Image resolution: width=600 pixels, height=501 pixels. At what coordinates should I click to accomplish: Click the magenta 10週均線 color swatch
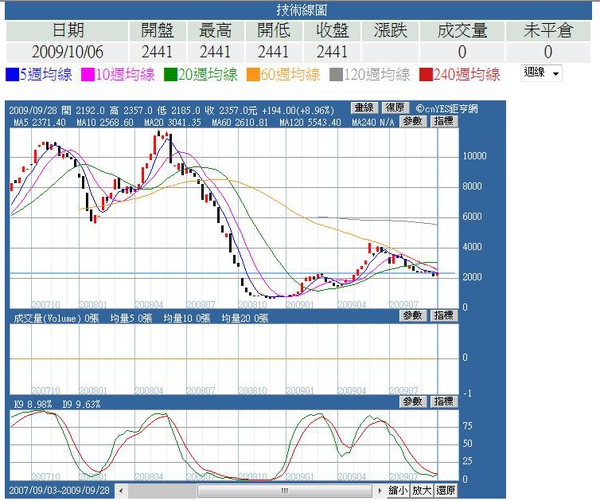click(88, 75)
